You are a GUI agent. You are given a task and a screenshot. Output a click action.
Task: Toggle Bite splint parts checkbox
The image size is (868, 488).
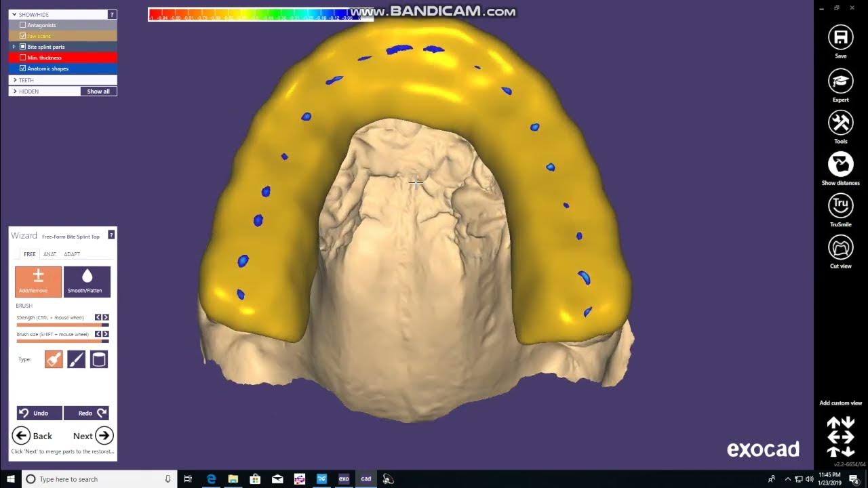[x=23, y=47]
